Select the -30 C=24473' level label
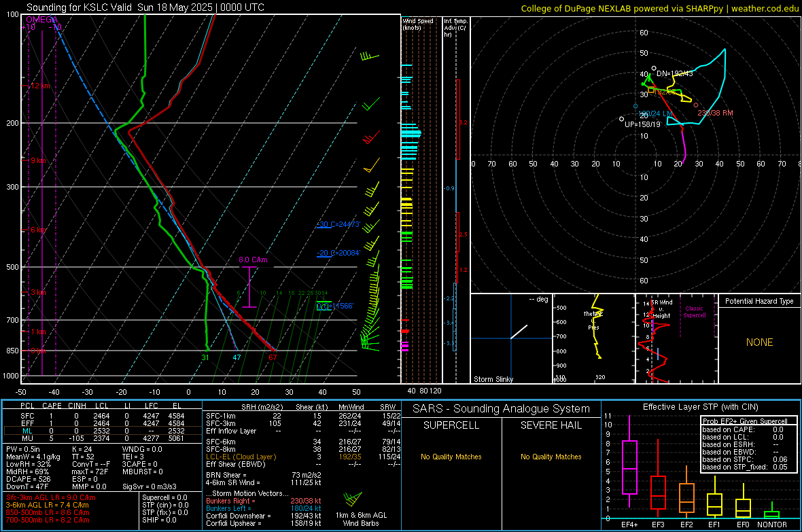Screen dimensions: 802x532 (x=338, y=225)
